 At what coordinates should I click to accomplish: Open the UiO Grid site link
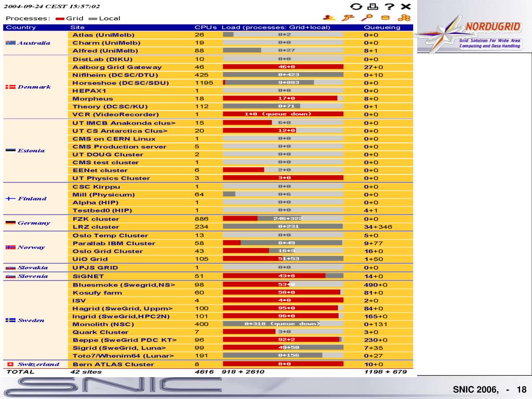(x=90, y=259)
